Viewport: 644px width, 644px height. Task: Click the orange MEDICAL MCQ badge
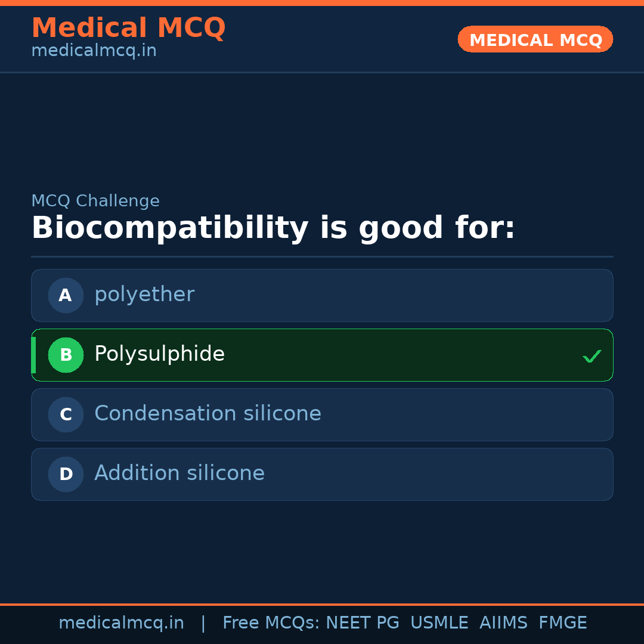click(535, 39)
